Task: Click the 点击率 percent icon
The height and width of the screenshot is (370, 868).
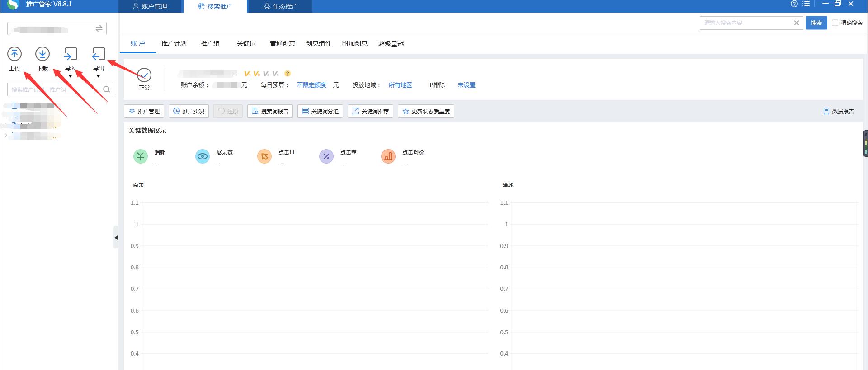Action: tap(326, 156)
